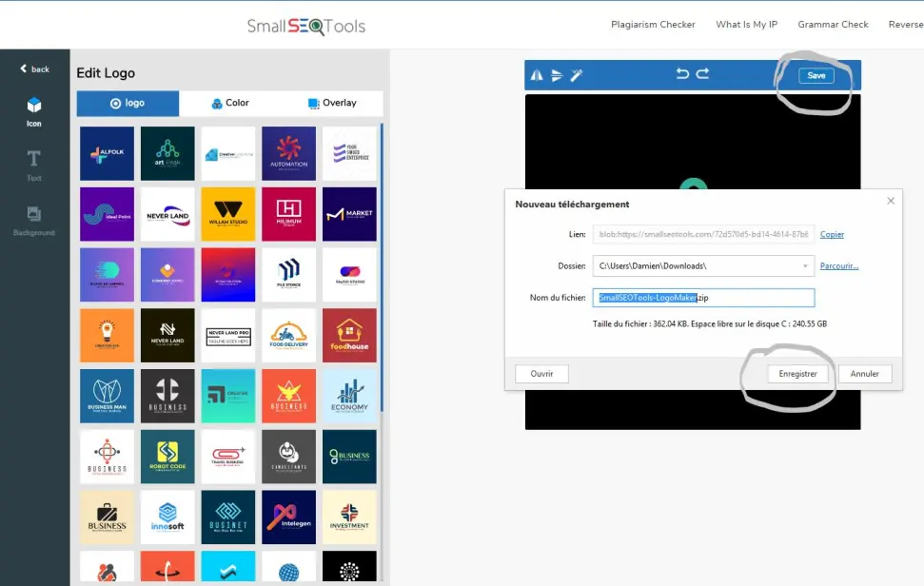Pick the INVESTMENT logo template

[349, 518]
